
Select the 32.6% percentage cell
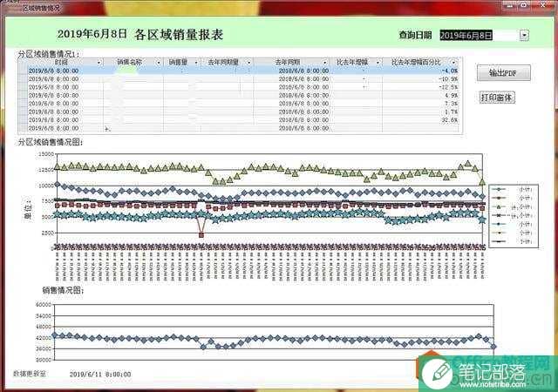(420, 120)
